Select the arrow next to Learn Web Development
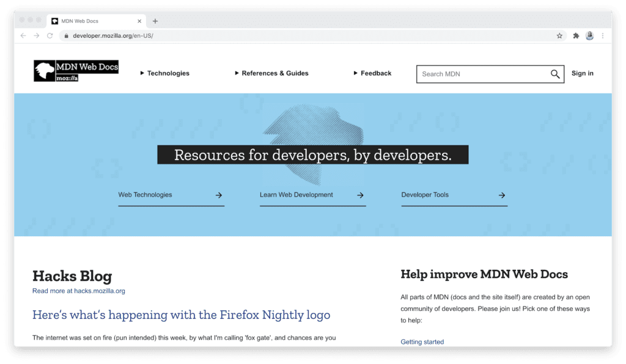Image resolution: width=626 pixels, height=364 pixels. tap(360, 195)
